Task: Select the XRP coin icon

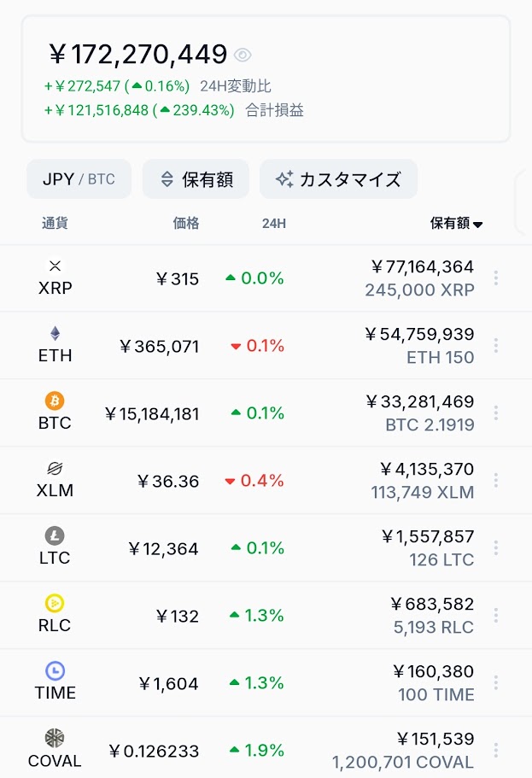Action: [x=56, y=266]
